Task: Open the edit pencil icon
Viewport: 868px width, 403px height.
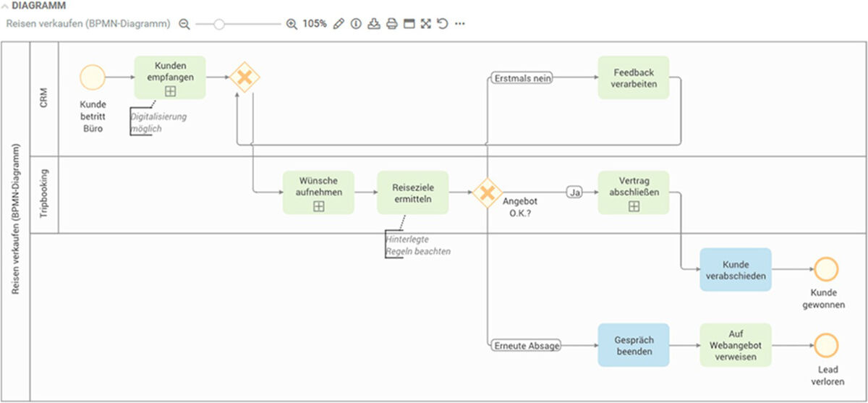Action: (339, 24)
